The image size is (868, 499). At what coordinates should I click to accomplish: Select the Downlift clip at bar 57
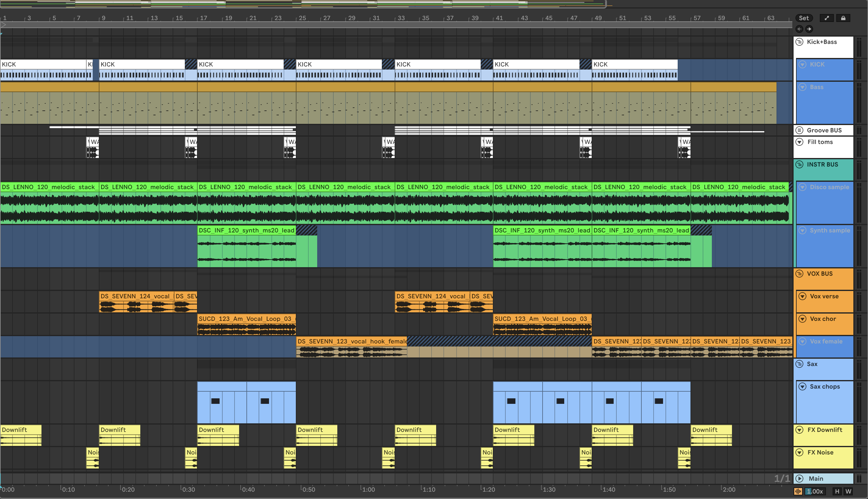tap(712, 435)
